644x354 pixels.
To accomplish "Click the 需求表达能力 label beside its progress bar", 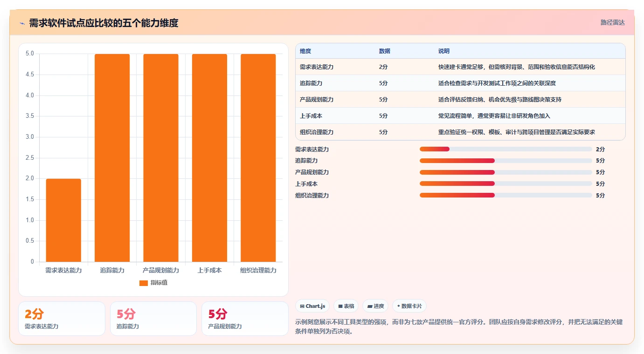I will pyautogui.click(x=312, y=150).
